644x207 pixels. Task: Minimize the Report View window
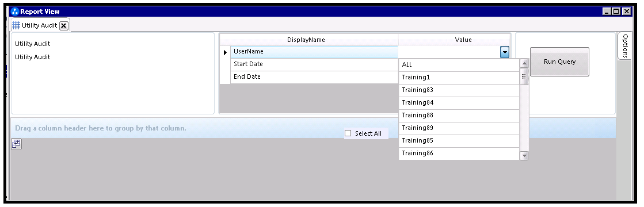click(608, 11)
